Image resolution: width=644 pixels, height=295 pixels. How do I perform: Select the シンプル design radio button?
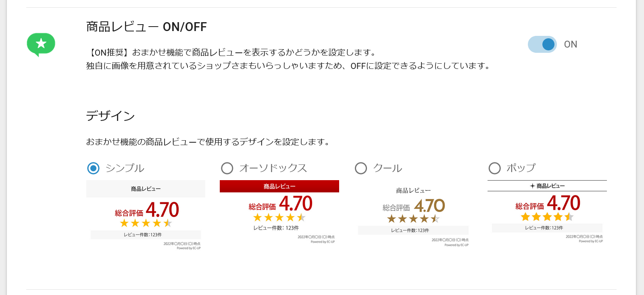tap(93, 168)
